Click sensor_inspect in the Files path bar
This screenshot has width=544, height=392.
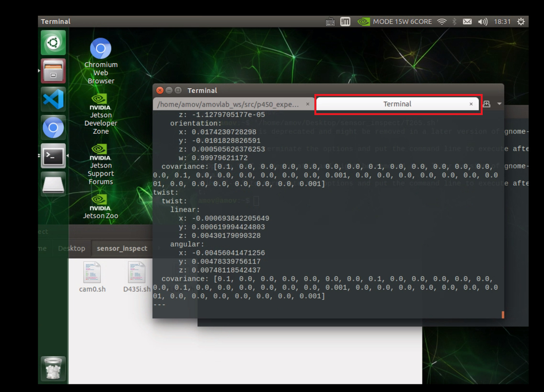pyautogui.click(x=122, y=249)
